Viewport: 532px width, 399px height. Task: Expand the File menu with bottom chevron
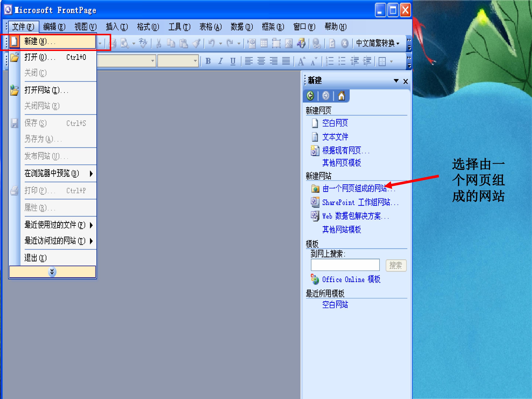coord(52,272)
